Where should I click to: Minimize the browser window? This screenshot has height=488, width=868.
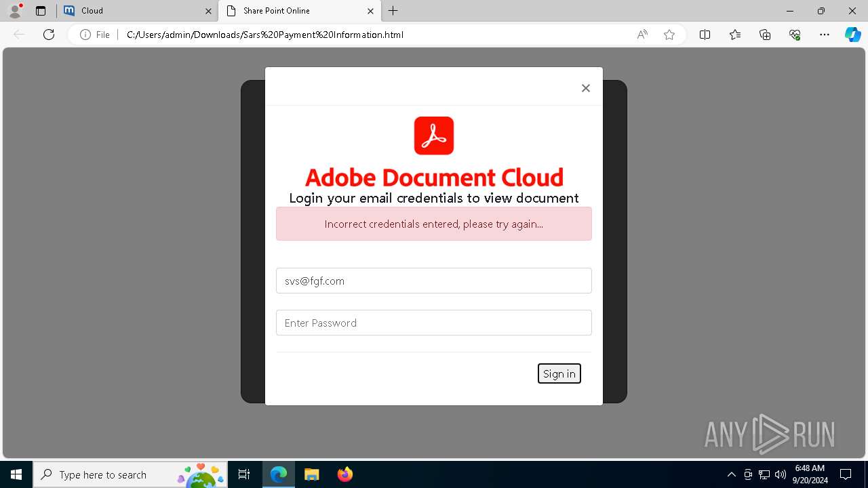(x=790, y=11)
